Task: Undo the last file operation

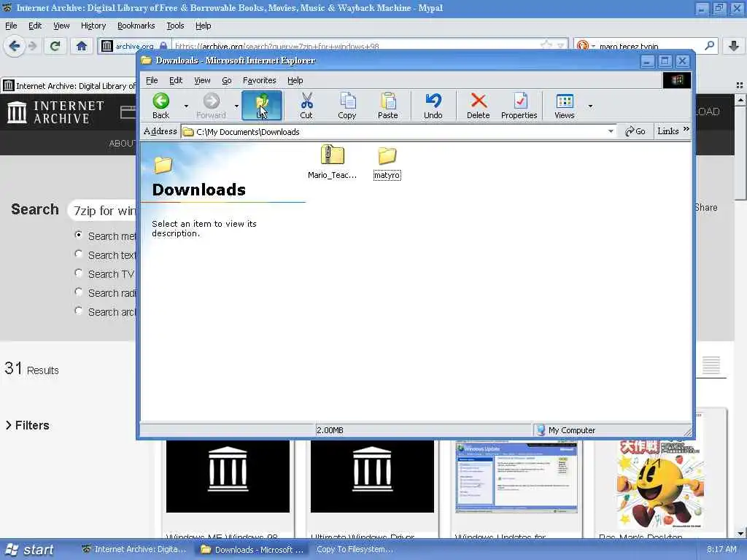Action: pos(433,105)
